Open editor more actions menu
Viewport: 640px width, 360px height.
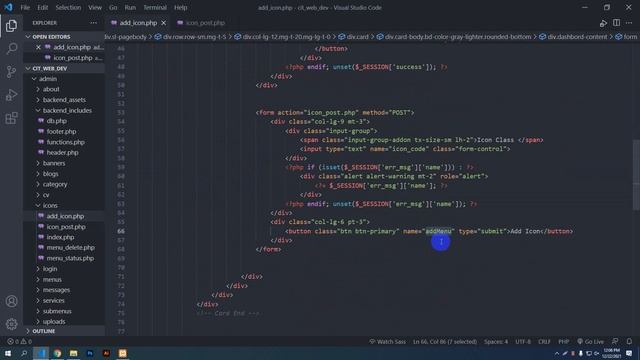pyautogui.click(x=629, y=23)
